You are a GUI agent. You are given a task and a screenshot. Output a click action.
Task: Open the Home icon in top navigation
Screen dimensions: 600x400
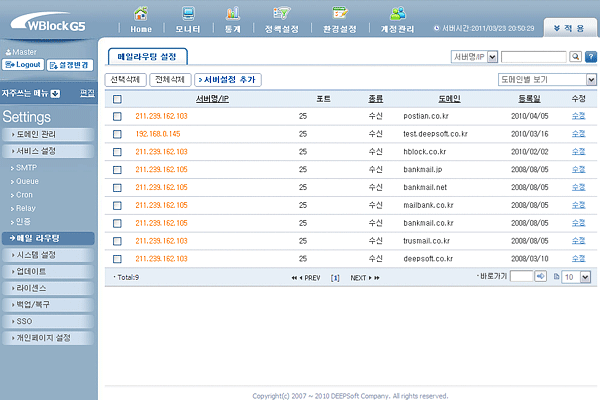coord(141,14)
